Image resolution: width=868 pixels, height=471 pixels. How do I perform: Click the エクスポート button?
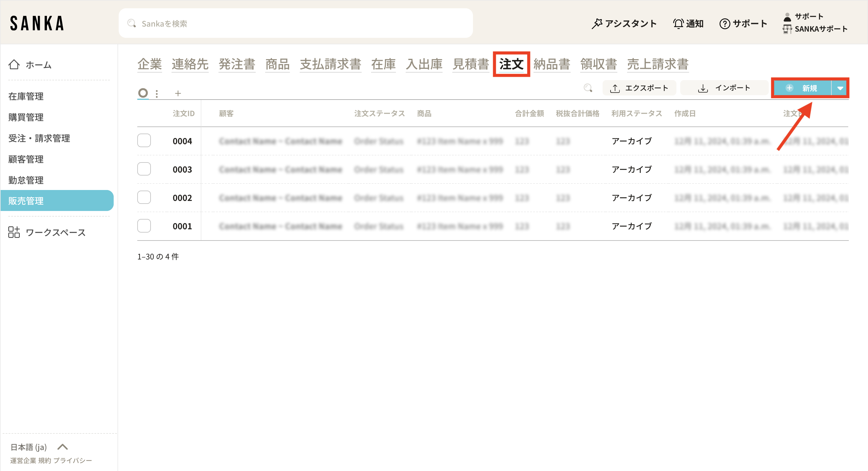[x=639, y=88]
